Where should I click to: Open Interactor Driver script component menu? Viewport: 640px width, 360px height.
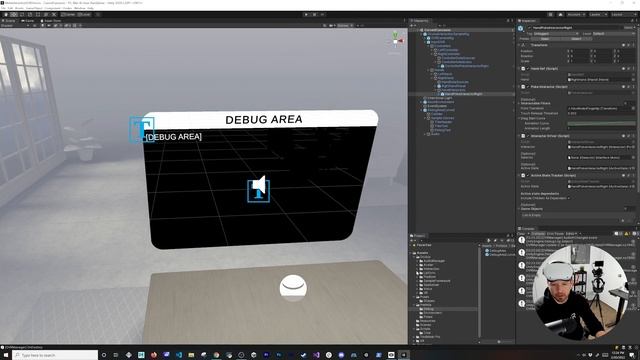pyautogui.click(x=633, y=136)
